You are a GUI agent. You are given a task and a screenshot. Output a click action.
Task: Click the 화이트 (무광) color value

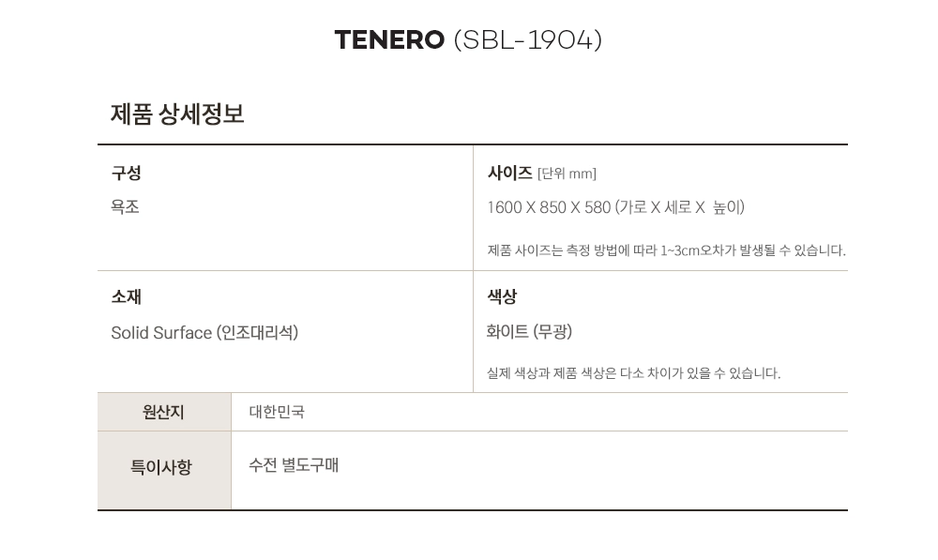pos(529,332)
